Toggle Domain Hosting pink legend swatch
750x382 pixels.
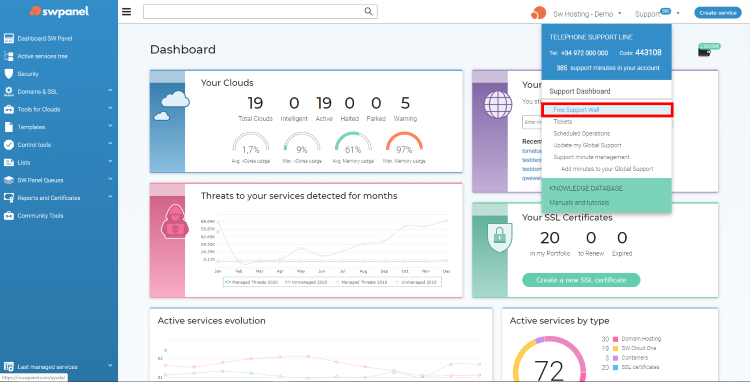(616, 339)
